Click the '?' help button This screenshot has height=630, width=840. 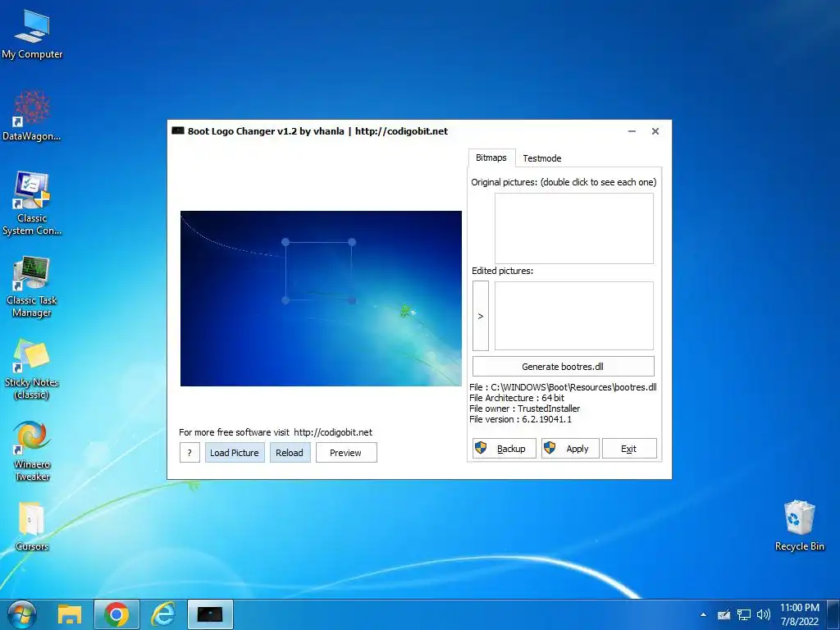tap(189, 453)
